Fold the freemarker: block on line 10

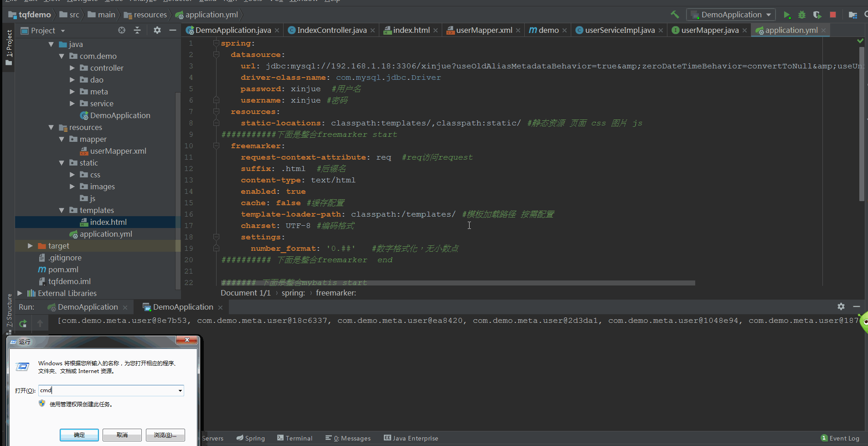(x=216, y=145)
